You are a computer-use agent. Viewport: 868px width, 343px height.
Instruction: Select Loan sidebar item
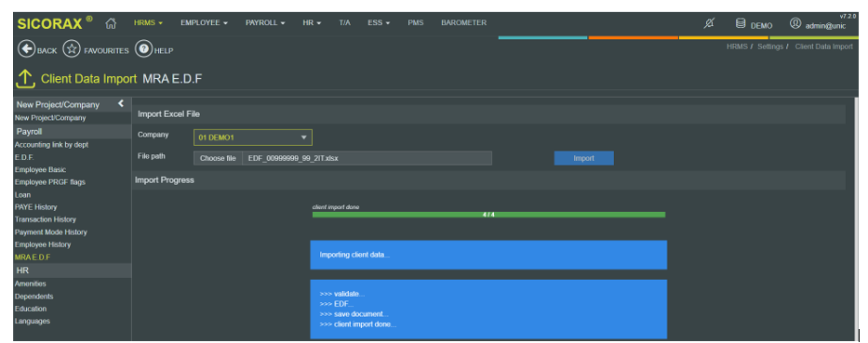click(x=22, y=194)
